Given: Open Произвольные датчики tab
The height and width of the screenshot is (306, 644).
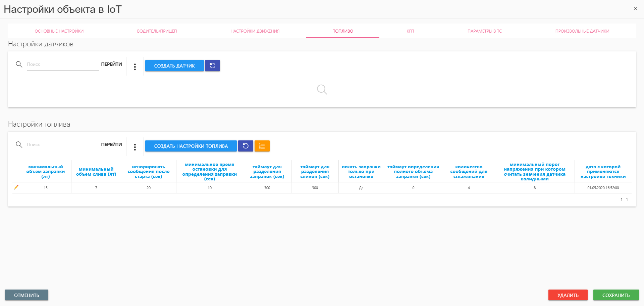Looking at the screenshot, I should coord(582,31).
